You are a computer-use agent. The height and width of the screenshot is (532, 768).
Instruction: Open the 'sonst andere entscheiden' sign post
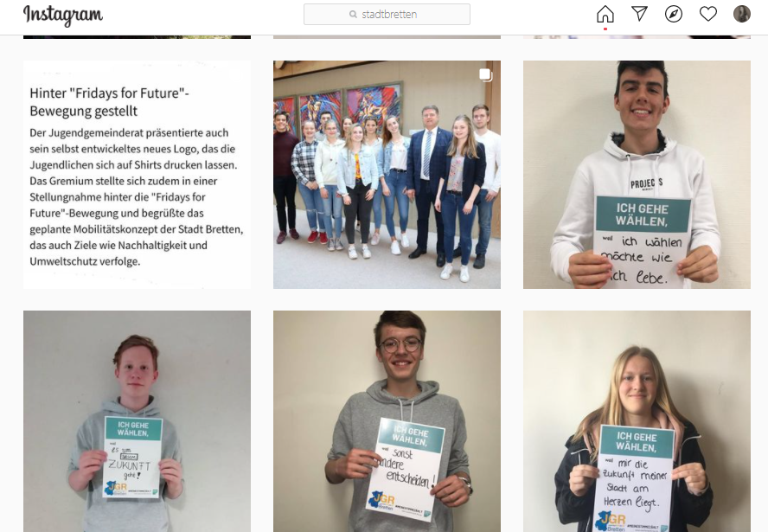coord(387,421)
